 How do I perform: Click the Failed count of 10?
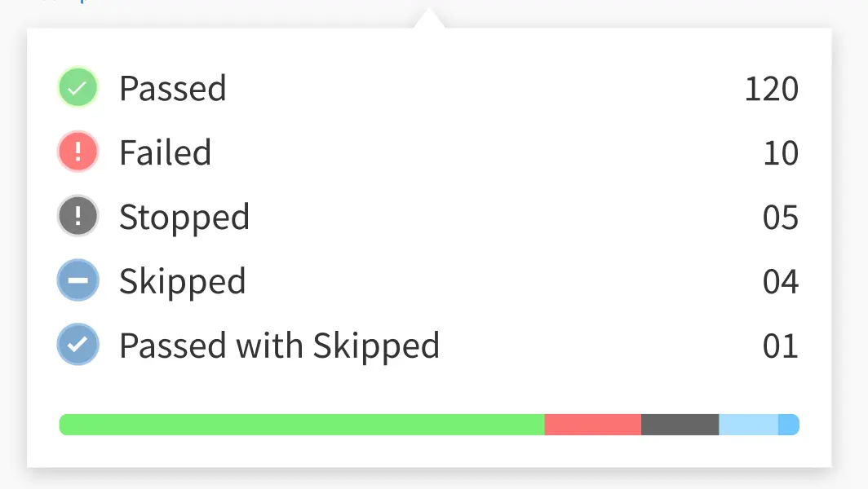coord(781,153)
